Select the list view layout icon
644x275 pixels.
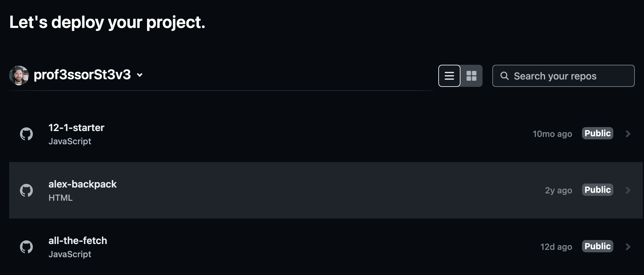(449, 76)
